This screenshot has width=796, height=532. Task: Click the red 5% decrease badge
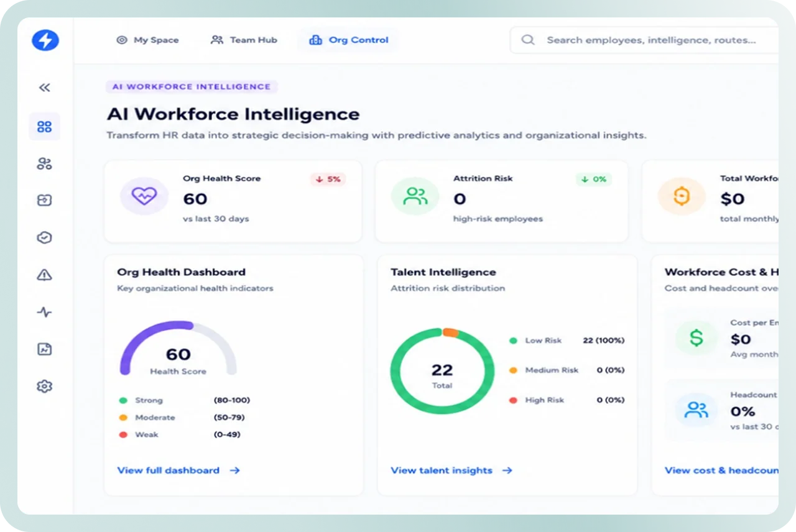click(328, 179)
